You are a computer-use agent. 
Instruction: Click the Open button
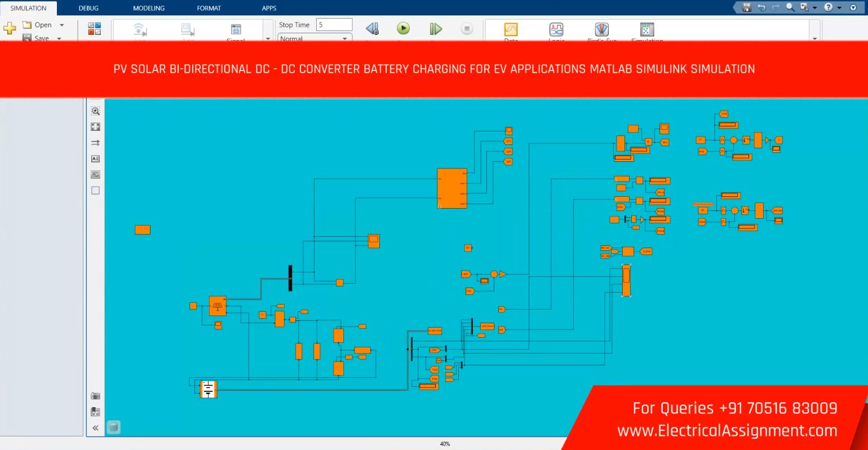click(x=38, y=25)
